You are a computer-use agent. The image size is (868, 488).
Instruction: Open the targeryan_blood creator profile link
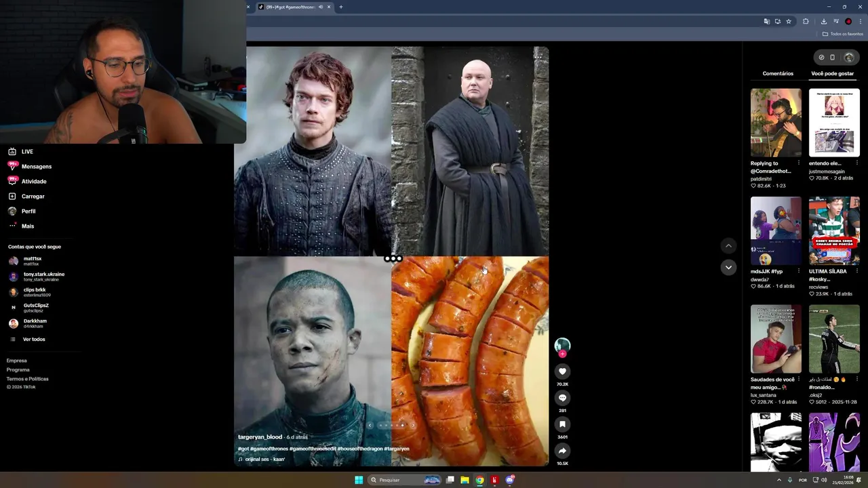260,437
